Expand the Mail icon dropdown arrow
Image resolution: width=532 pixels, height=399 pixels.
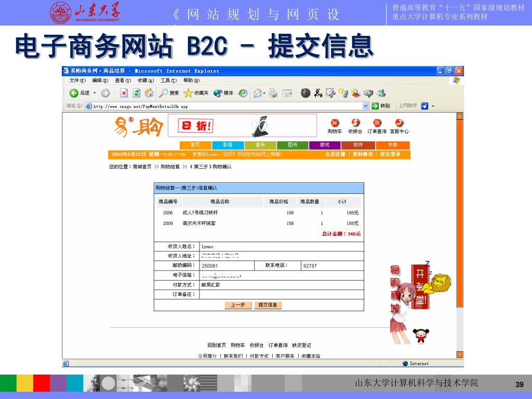[x=264, y=93]
